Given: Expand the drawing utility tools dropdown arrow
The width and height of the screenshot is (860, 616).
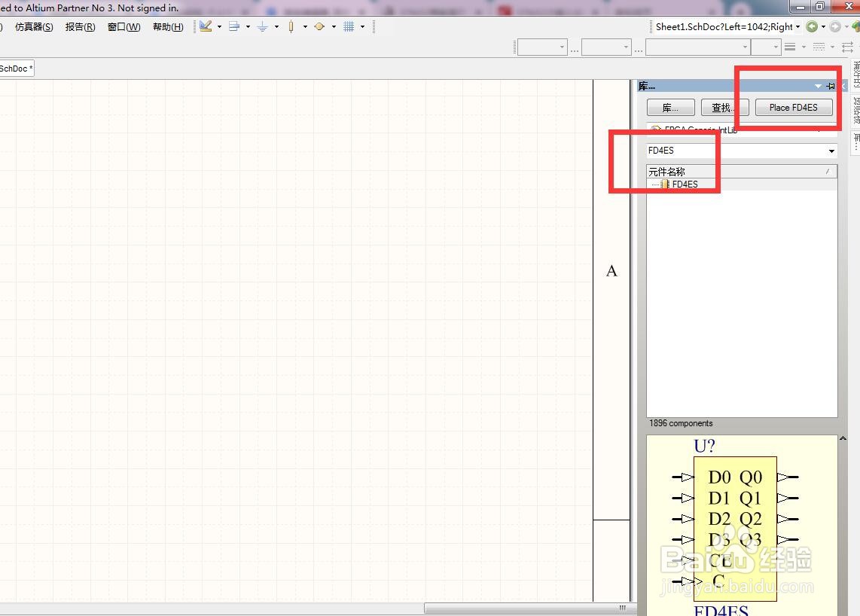Looking at the screenshot, I should click(x=219, y=26).
